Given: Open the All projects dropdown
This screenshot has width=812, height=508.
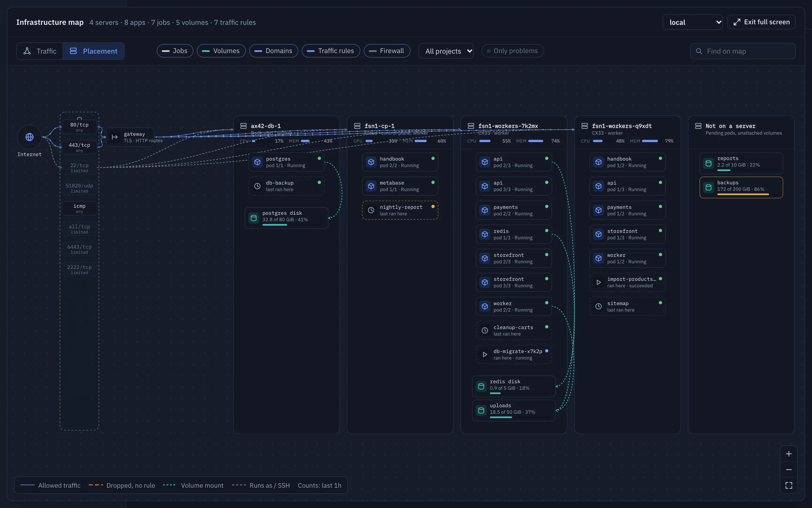Looking at the screenshot, I should (x=446, y=51).
